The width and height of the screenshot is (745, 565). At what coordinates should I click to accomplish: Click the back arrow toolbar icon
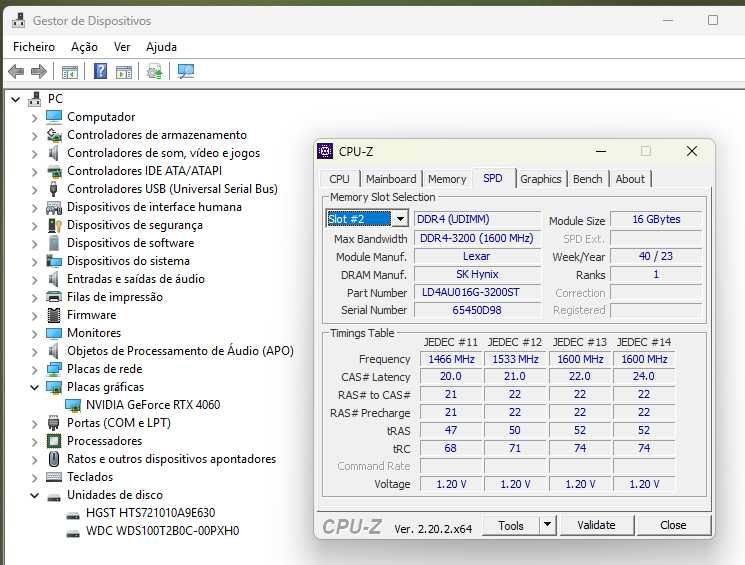pyautogui.click(x=16, y=72)
